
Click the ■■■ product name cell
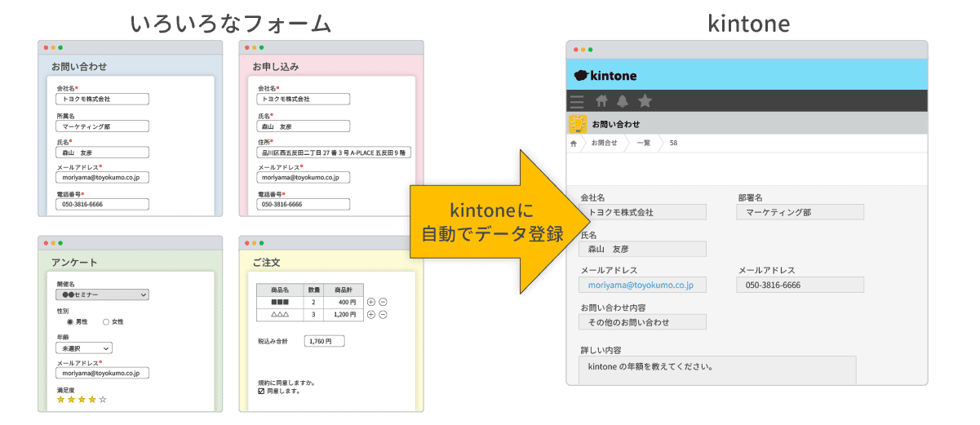280,302
